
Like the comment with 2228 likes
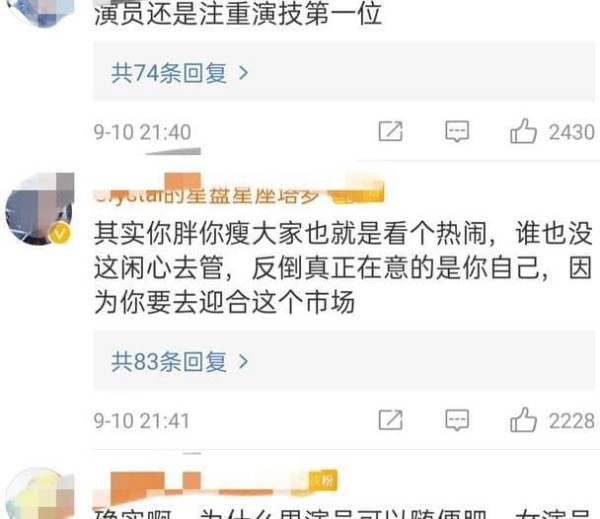[x=523, y=419]
